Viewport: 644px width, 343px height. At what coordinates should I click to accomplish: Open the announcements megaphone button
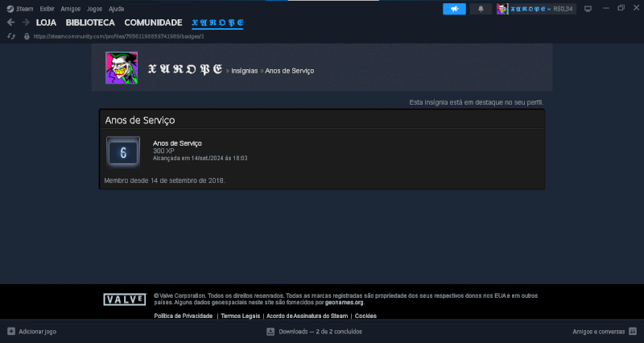point(454,9)
